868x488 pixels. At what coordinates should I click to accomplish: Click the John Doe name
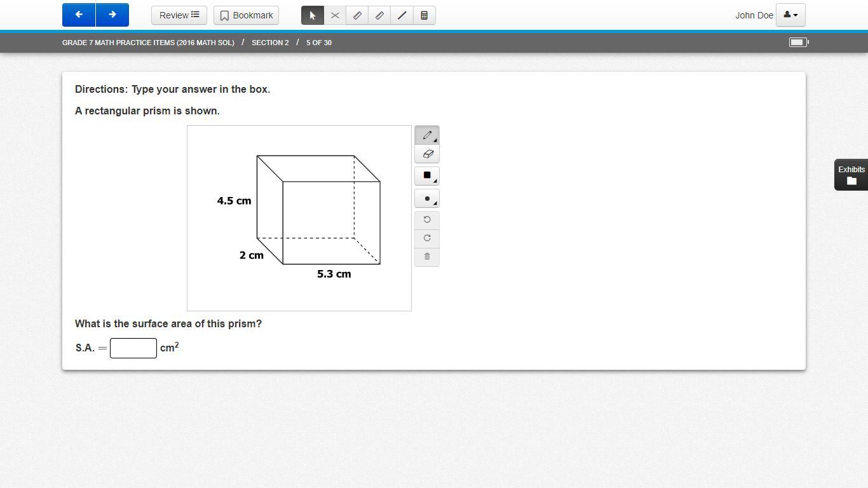(x=754, y=15)
